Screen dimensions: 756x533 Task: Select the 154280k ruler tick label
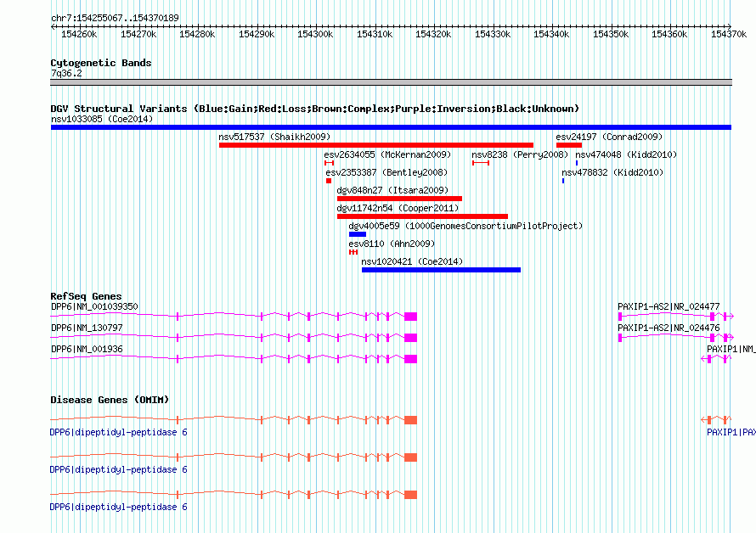pyautogui.click(x=197, y=34)
